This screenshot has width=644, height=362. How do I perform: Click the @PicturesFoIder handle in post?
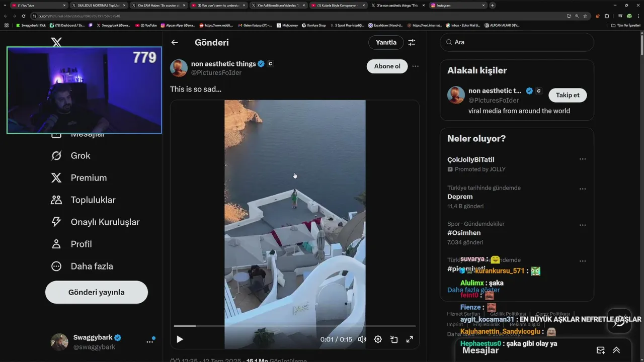tap(216, 73)
